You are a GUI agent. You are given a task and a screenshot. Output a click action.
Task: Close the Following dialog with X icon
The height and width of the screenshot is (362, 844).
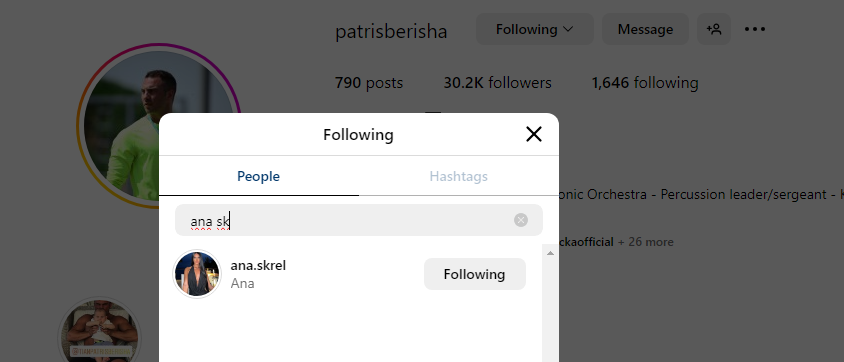[x=533, y=134]
